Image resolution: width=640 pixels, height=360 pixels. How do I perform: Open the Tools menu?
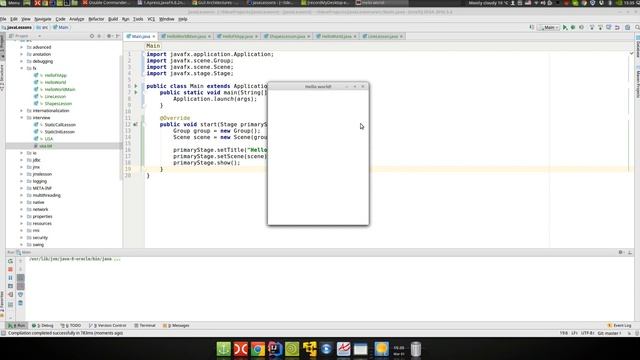pyautogui.click(x=138, y=19)
